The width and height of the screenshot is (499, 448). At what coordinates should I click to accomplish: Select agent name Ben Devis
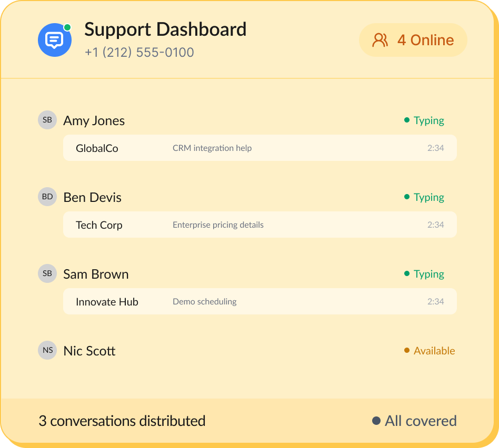pos(92,197)
